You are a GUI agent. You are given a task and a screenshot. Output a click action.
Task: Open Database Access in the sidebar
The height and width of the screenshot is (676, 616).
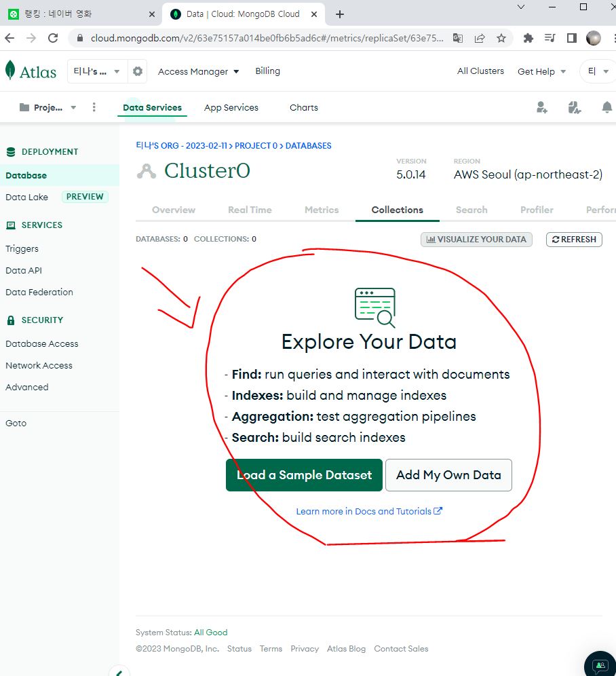pyautogui.click(x=42, y=343)
